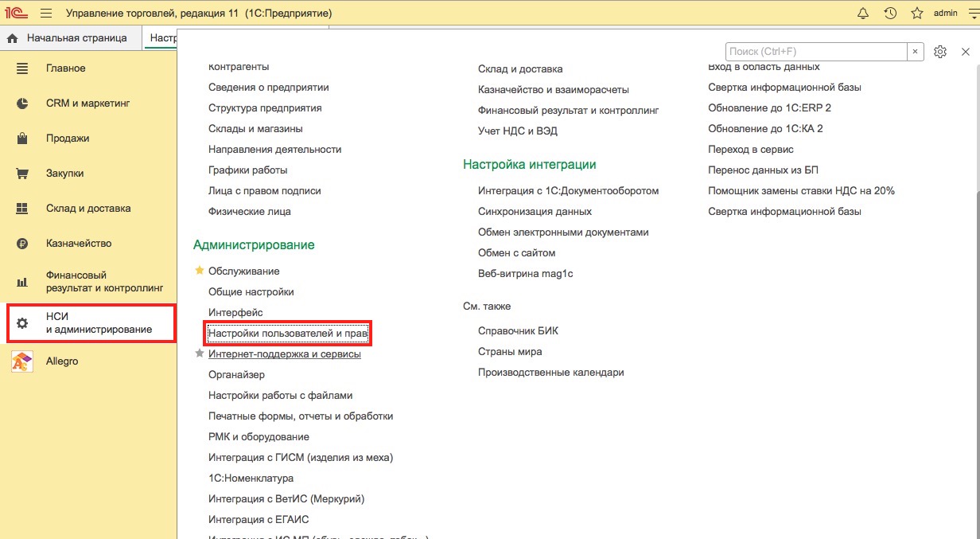This screenshot has height=539, width=980.
Task: Open РМК и оборудование link
Action: pos(259,437)
